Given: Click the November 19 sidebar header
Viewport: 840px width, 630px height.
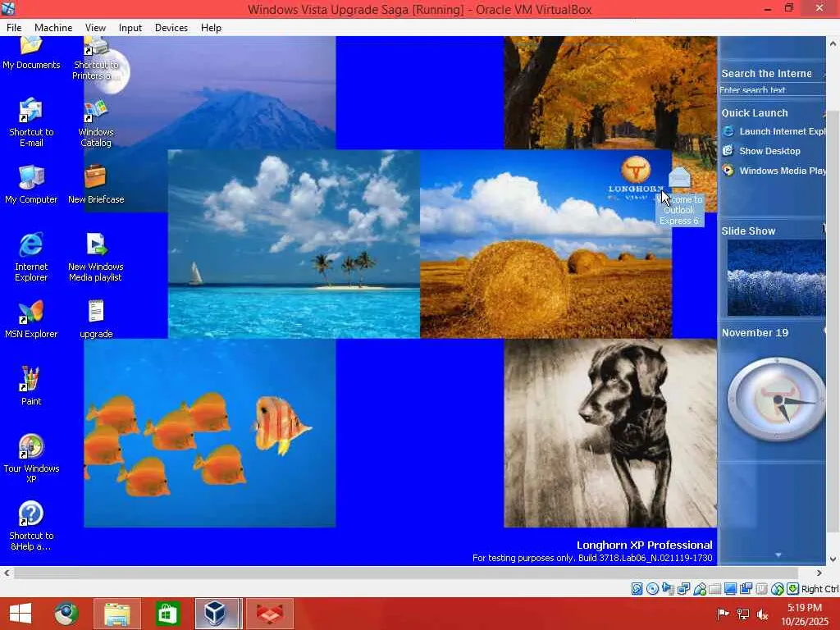Looking at the screenshot, I should click(755, 333).
